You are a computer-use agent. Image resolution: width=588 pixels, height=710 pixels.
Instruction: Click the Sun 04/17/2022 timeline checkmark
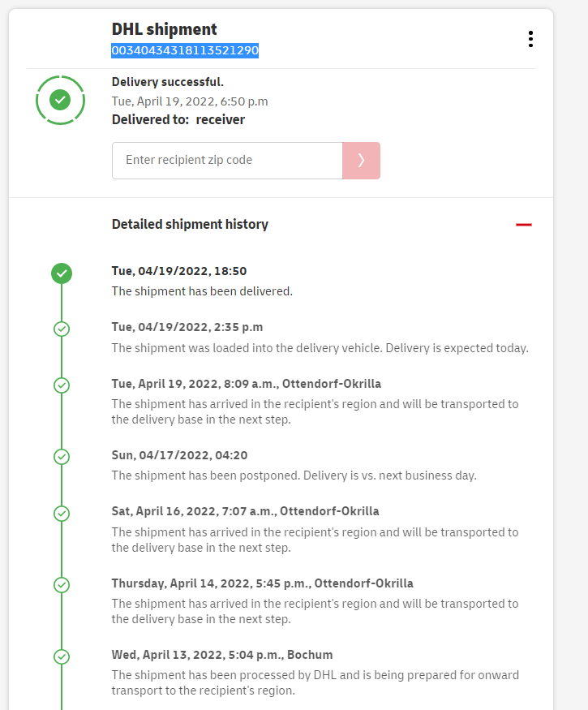(x=62, y=456)
